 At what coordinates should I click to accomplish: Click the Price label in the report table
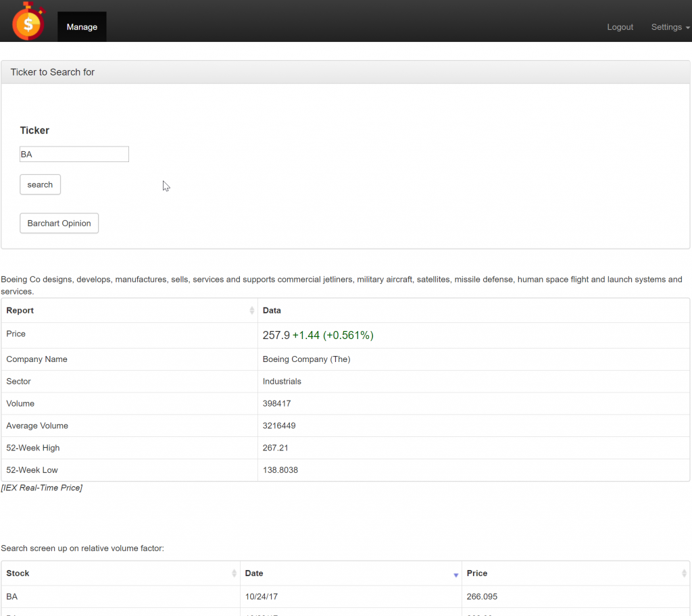[16, 334]
